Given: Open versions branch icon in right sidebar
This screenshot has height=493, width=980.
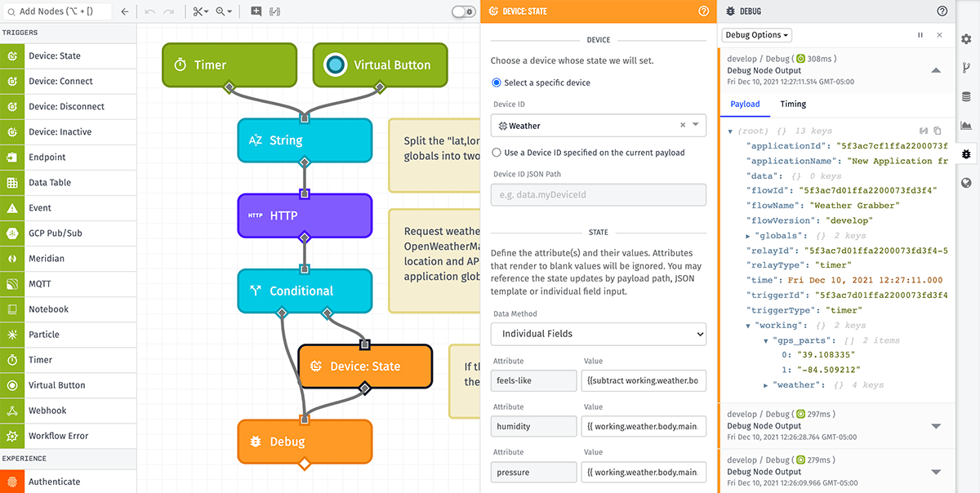Looking at the screenshot, I should (x=966, y=68).
